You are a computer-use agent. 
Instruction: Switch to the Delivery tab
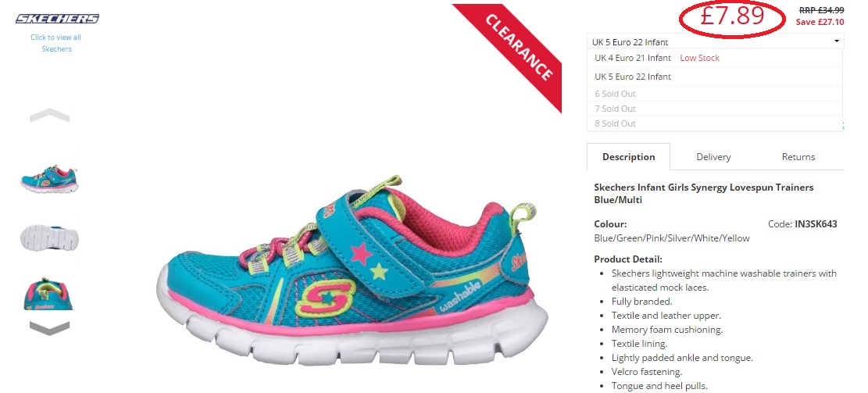[x=713, y=156]
